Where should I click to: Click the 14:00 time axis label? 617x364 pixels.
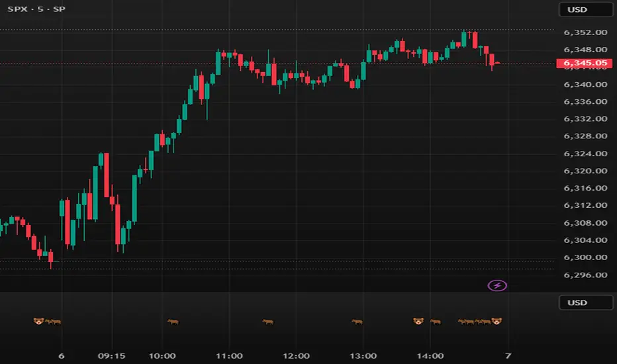[x=430, y=356]
